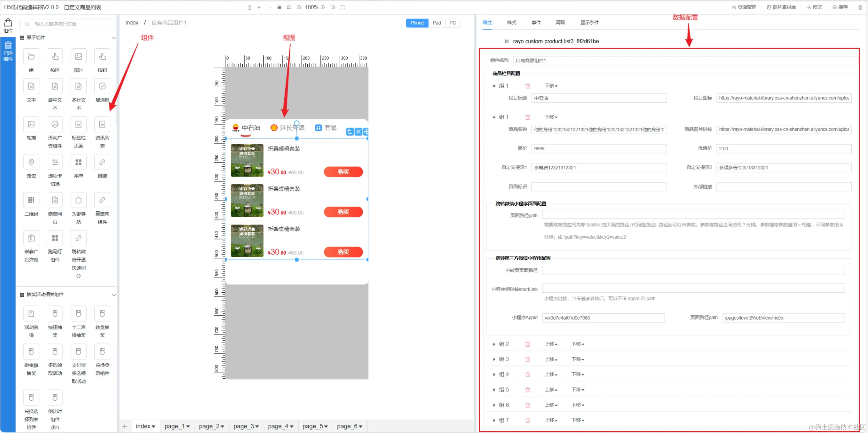Delete group 组 2 with its trash icon
868x433 pixels.
point(527,344)
